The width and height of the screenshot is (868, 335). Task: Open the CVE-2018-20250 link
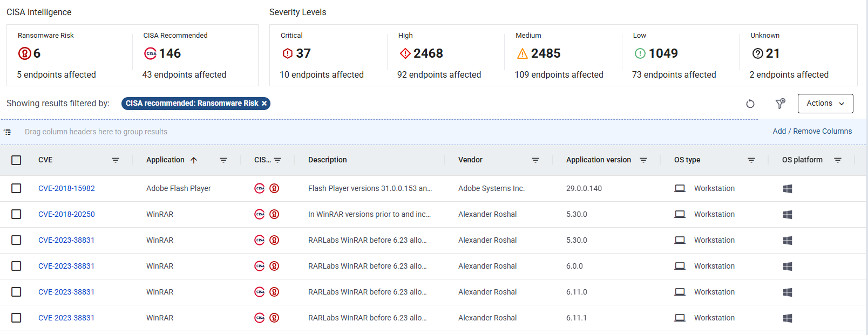coord(66,214)
